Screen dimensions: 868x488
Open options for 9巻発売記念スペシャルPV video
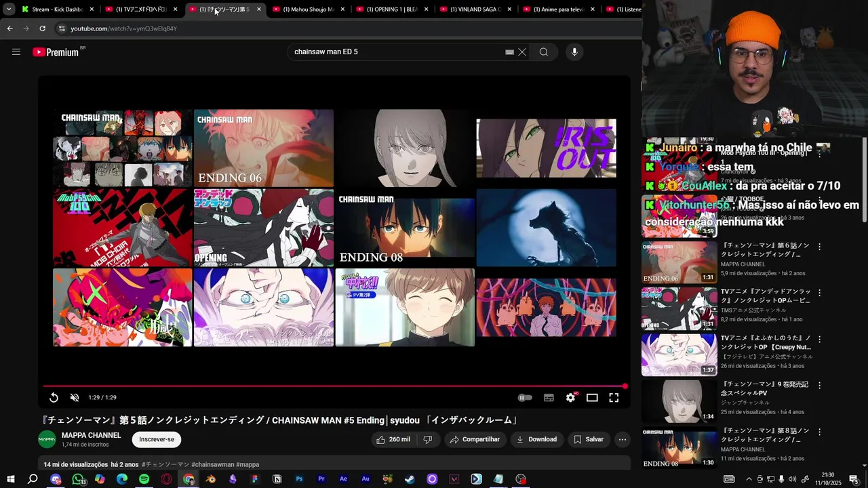819,385
